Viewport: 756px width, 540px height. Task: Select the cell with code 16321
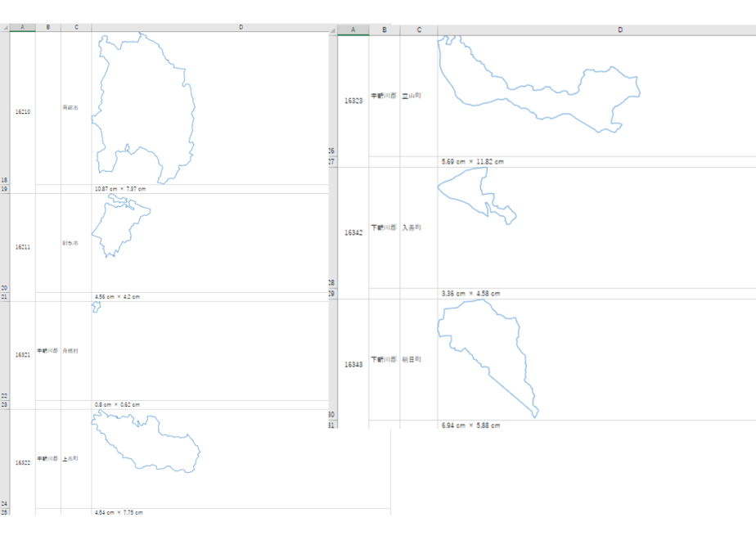tap(23, 355)
